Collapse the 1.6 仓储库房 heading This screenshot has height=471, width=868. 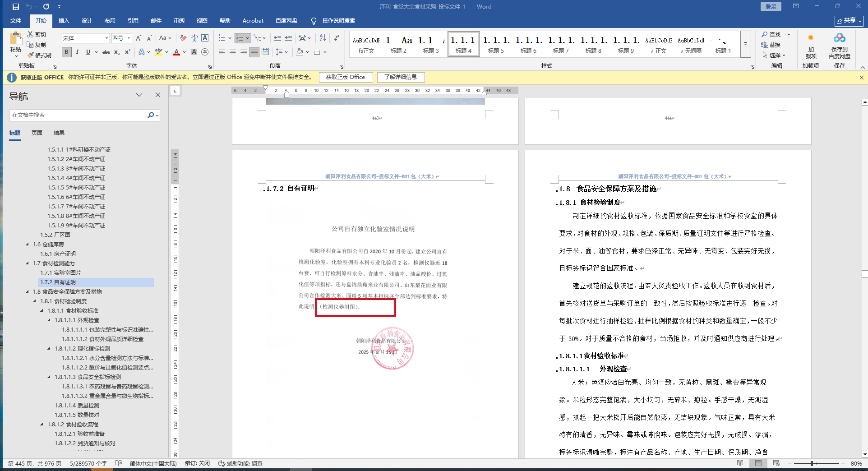coord(28,245)
